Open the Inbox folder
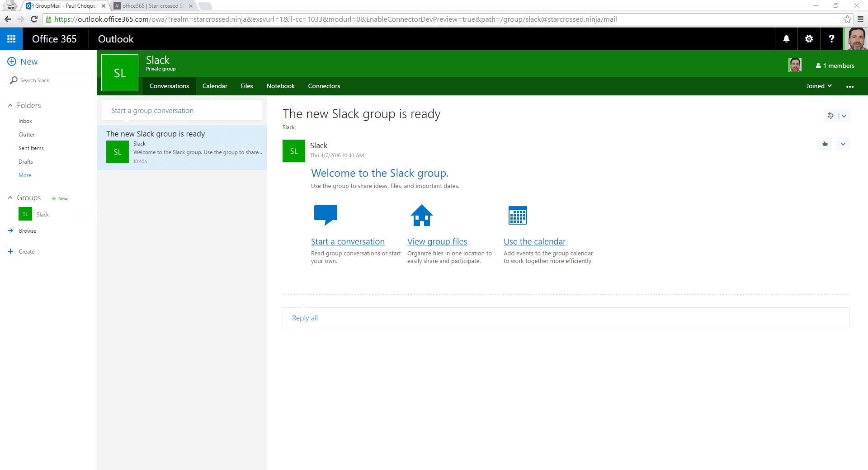 (x=25, y=121)
